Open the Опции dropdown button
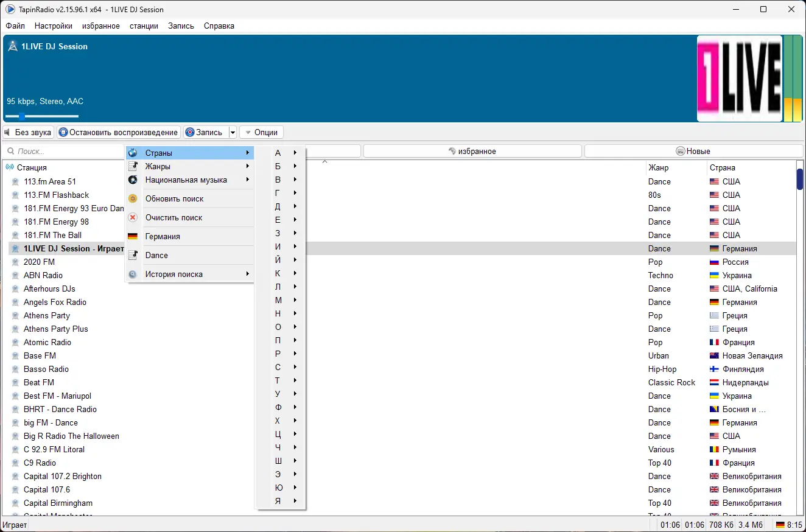Viewport: 806px width, 532px height. 262,132
